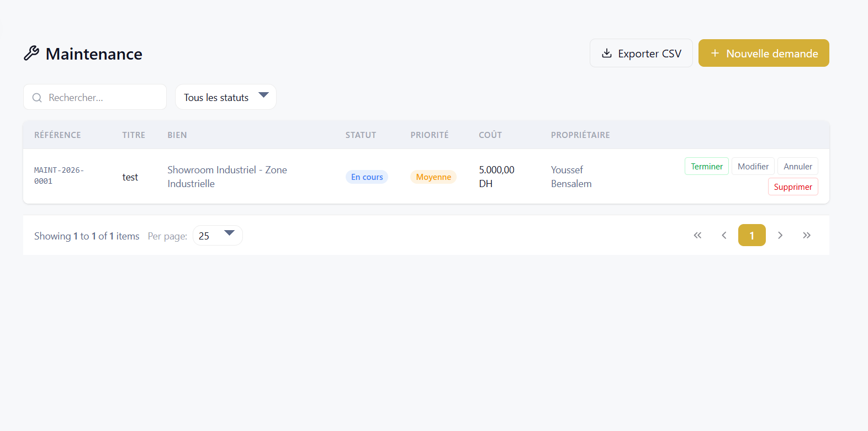Image resolution: width=868 pixels, height=431 pixels.
Task: Click the plus icon in Nouvelle demande
Action: 715,53
